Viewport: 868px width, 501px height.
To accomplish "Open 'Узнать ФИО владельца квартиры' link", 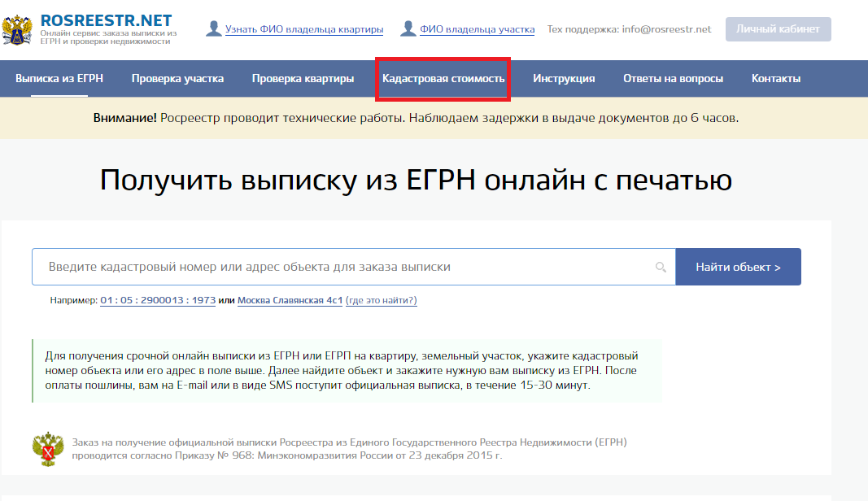I will click(303, 29).
